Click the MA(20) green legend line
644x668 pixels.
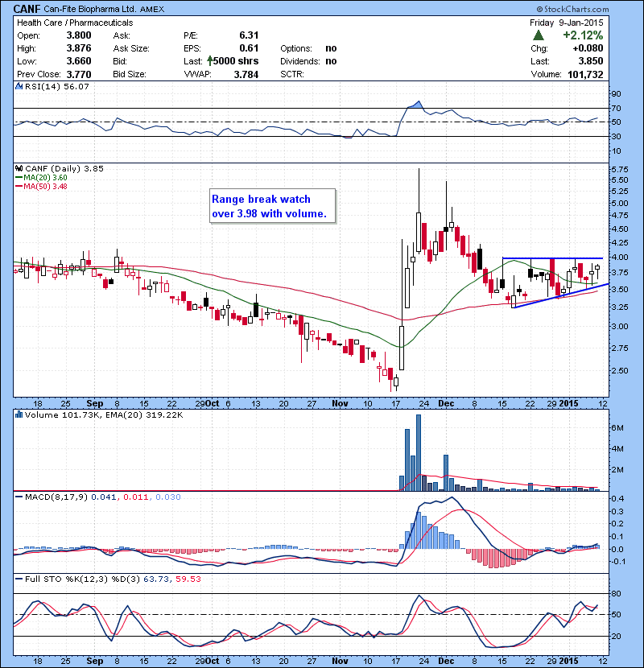coord(19,178)
